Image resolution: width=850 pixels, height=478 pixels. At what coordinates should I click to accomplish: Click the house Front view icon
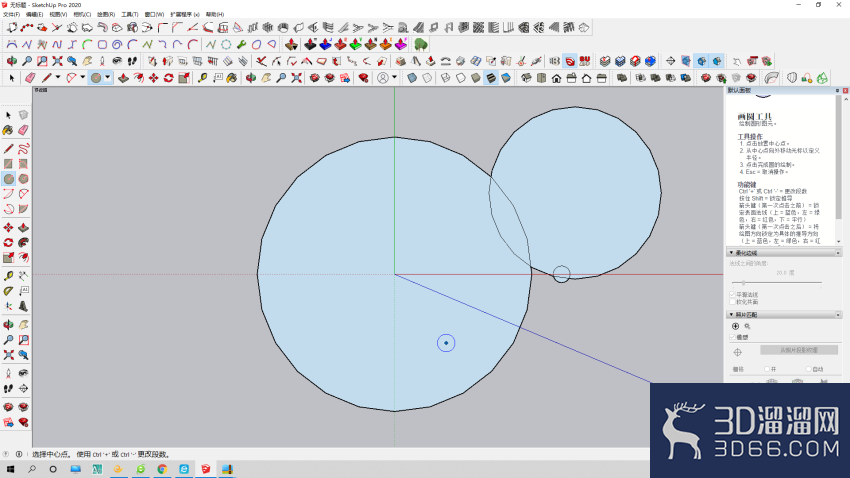click(556, 78)
